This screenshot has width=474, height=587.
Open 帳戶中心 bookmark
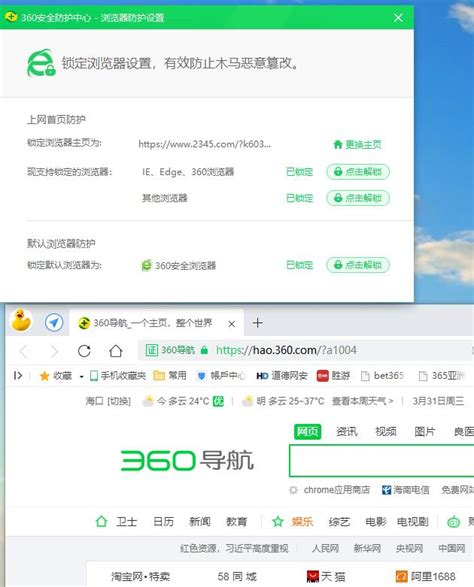click(221, 375)
